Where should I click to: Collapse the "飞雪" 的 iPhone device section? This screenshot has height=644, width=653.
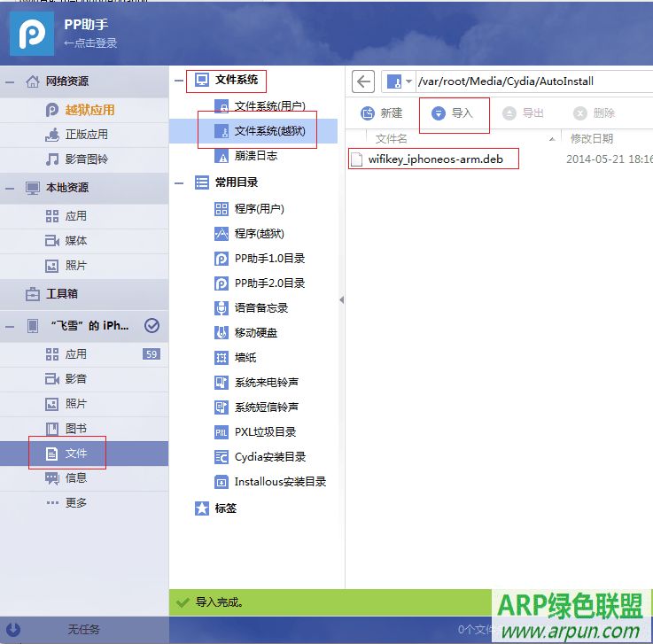[x=9, y=326]
